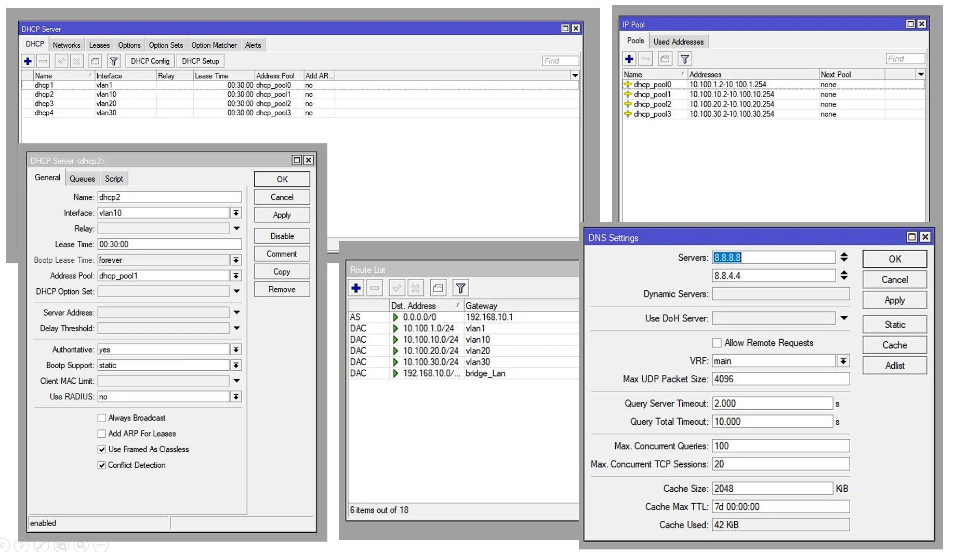The image size is (980, 552).
Task: Click comment icon in DHCP Server toolbar
Action: pyautogui.click(x=95, y=61)
